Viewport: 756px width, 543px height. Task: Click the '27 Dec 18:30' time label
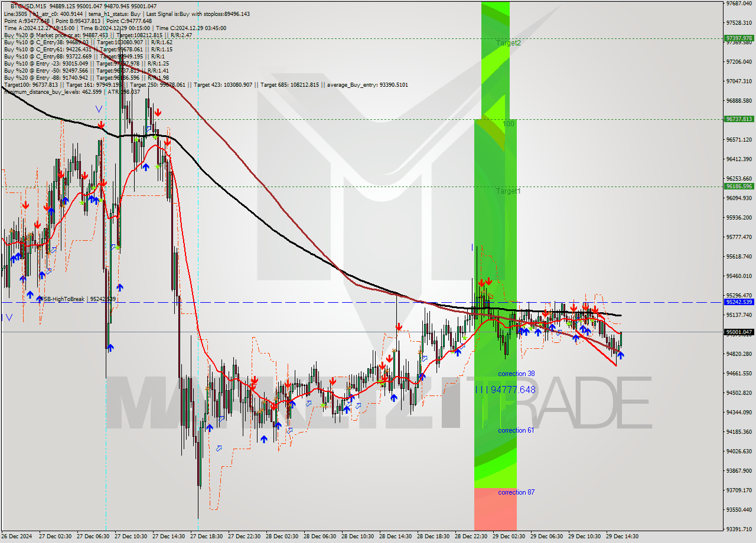click(x=206, y=537)
